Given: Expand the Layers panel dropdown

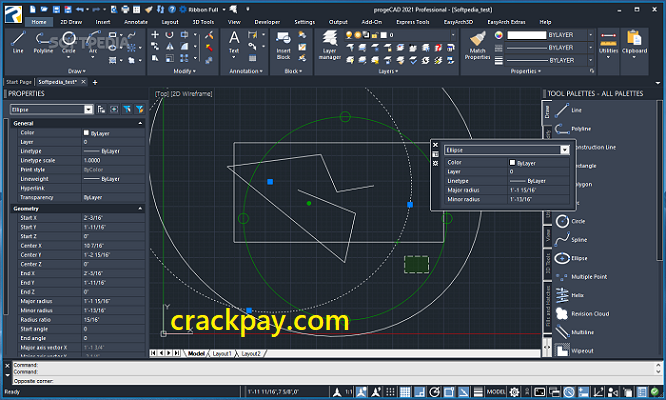Looking at the screenshot, I should [x=388, y=71].
